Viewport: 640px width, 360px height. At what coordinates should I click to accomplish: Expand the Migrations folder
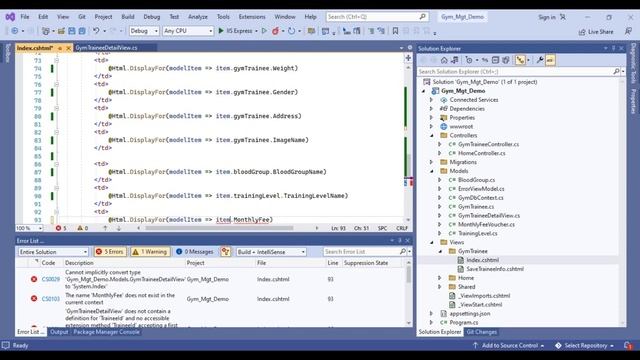point(432,162)
